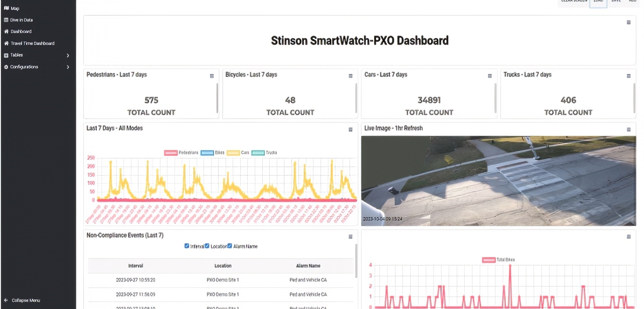Uncheck the Interval column checkbox
This screenshot has width=644, height=309.
(x=187, y=246)
